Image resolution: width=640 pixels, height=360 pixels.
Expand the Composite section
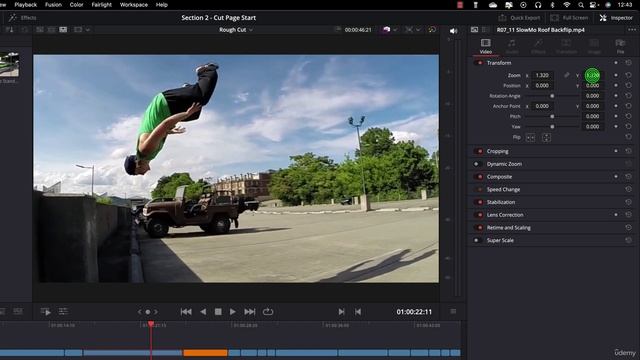499,177
